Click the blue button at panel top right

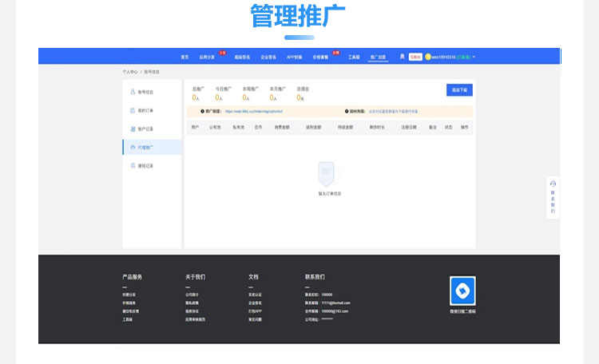click(459, 90)
